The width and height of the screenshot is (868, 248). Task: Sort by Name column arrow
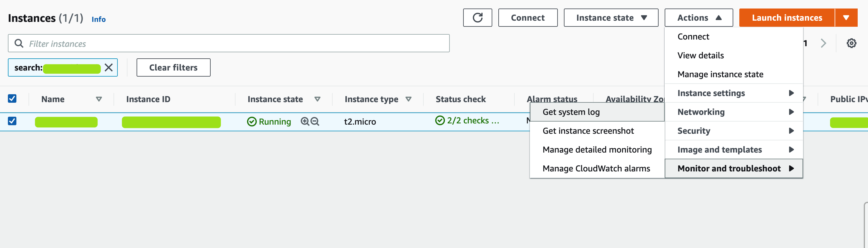coord(99,99)
